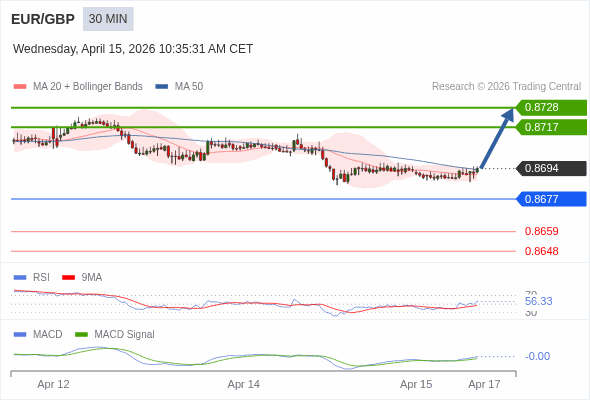Click the RSI legend label
The image size is (590, 400).
click(41, 278)
